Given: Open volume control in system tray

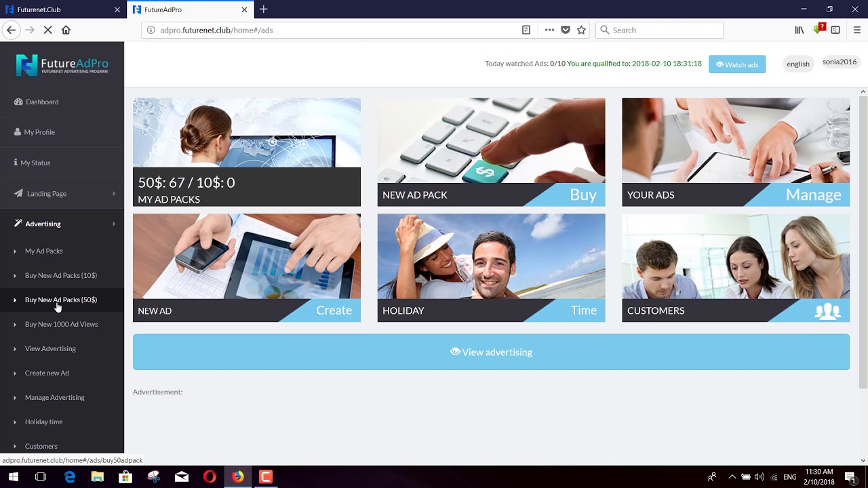Looking at the screenshot, I should (x=759, y=477).
